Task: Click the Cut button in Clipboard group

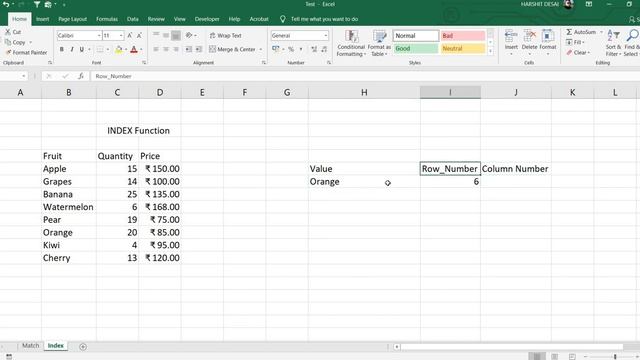Action: 13,32
